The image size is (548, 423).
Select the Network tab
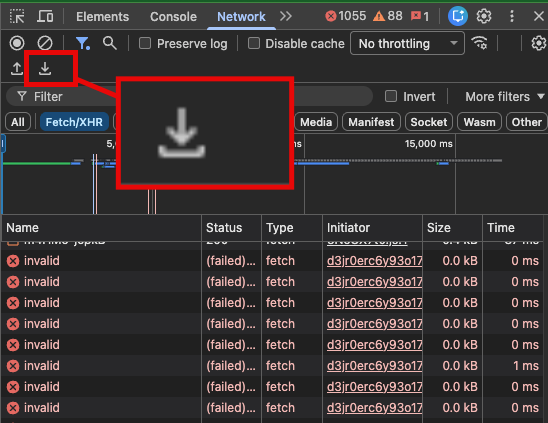coord(241,16)
